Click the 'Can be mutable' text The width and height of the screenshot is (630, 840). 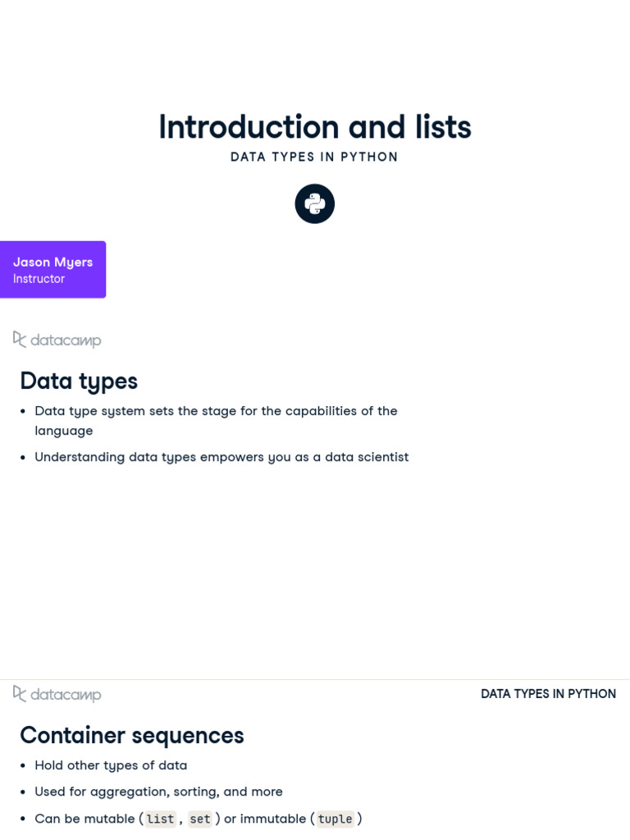click(84, 819)
